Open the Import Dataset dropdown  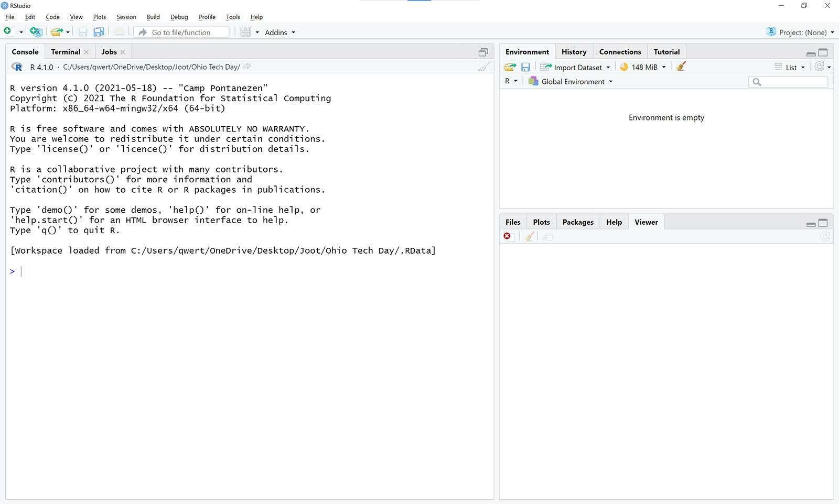coord(575,67)
